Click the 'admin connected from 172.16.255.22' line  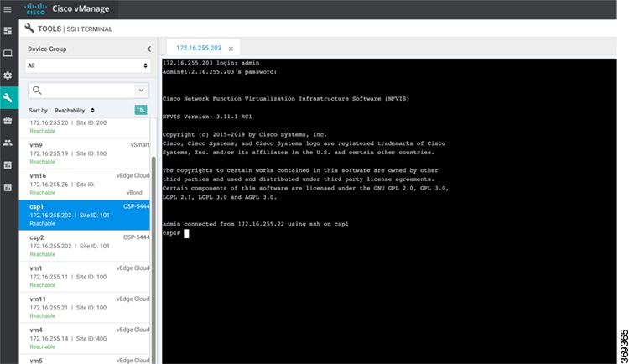pos(256,224)
